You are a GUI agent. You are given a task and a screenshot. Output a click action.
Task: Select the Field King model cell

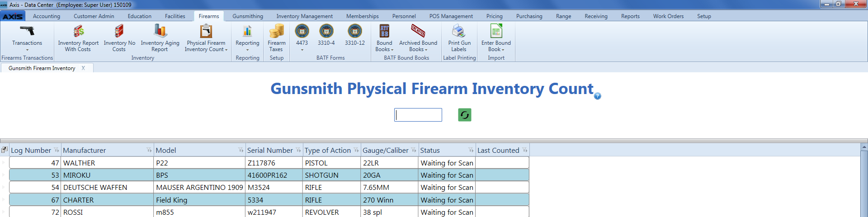click(199, 200)
